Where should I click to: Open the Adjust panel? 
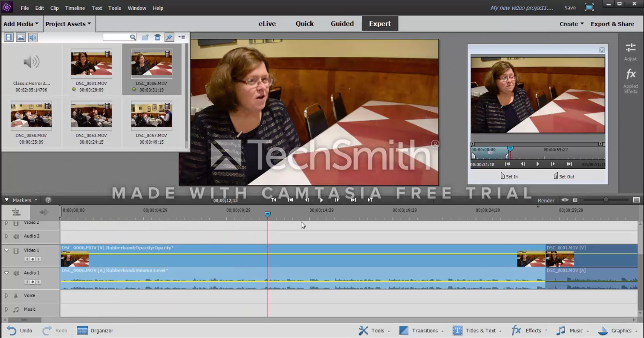click(x=630, y=52)
